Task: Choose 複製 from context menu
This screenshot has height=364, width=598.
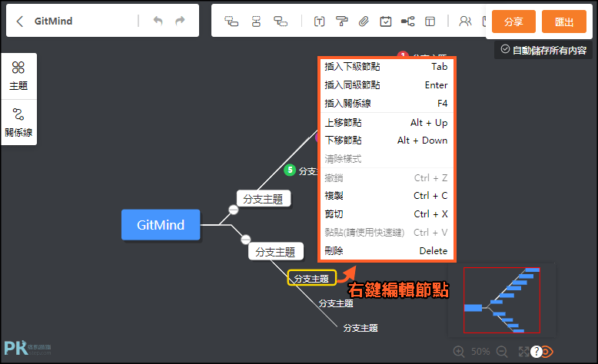Action: (386, 196)
